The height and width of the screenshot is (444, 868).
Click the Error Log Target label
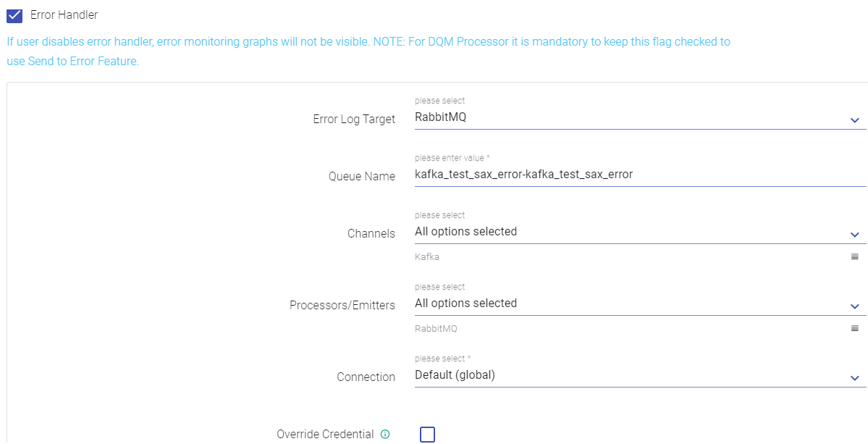[x=354, y=120]
